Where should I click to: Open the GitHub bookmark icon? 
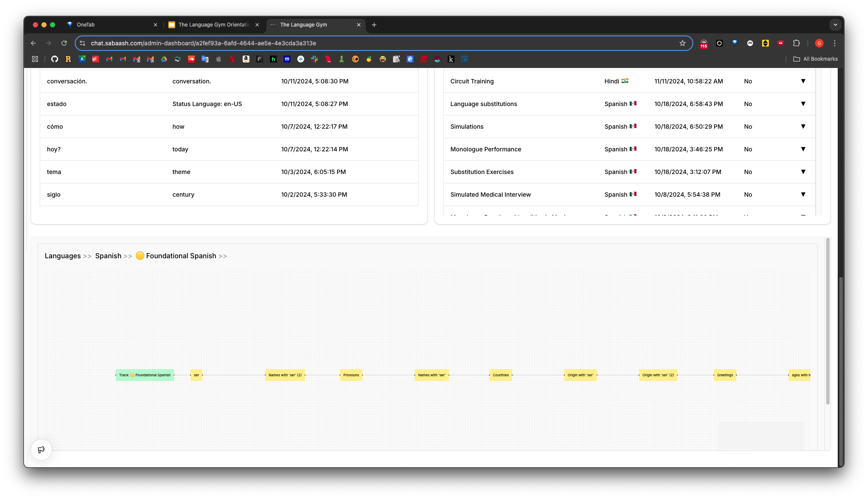[55, 59]
